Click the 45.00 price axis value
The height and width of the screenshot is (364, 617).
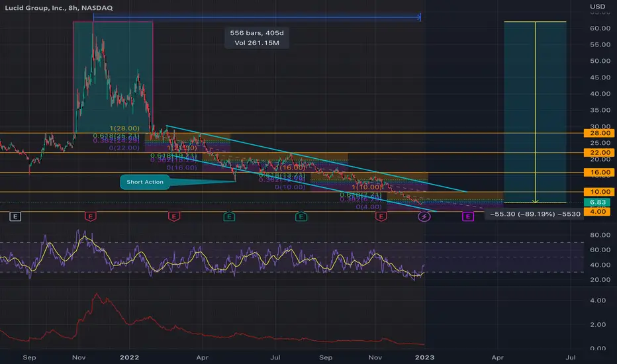(600, 77)
